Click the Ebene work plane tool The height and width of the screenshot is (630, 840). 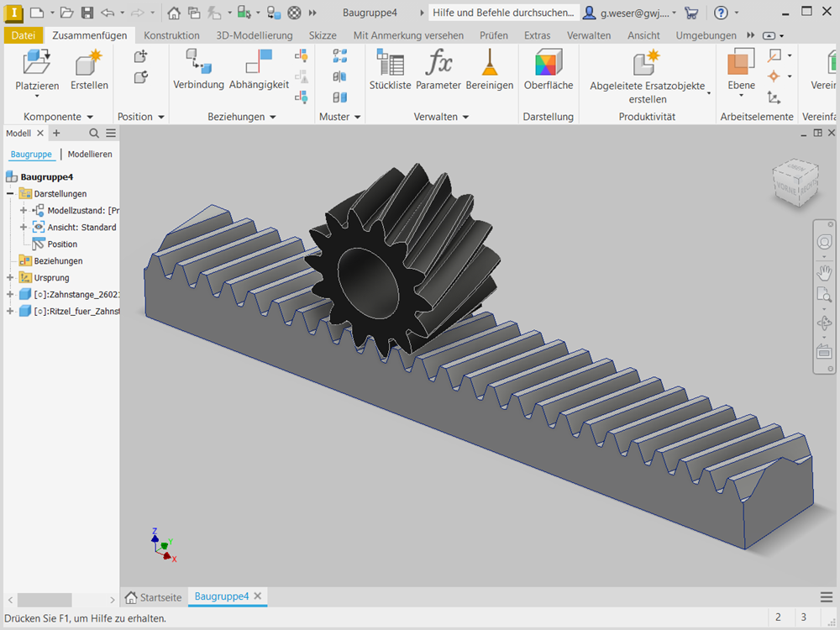pyautogui.click(x=741, y=64)
